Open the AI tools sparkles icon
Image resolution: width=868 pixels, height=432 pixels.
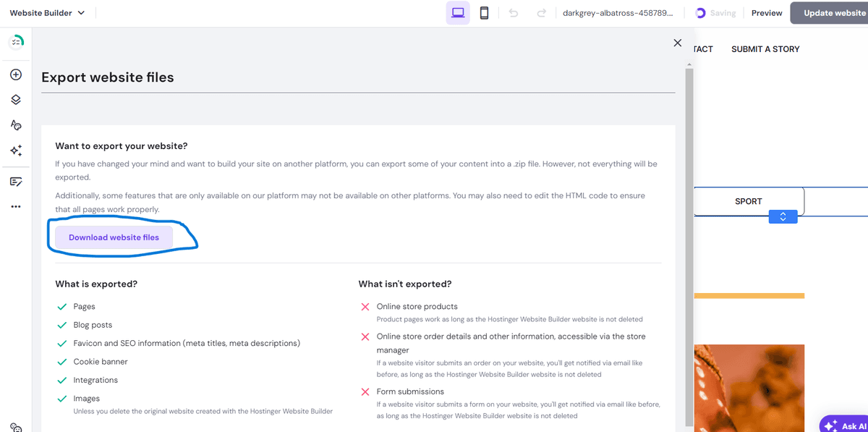16,150
